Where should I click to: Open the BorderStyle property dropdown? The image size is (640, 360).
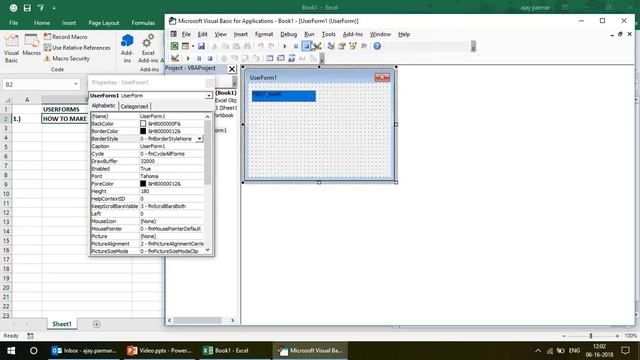pos(199,139)
